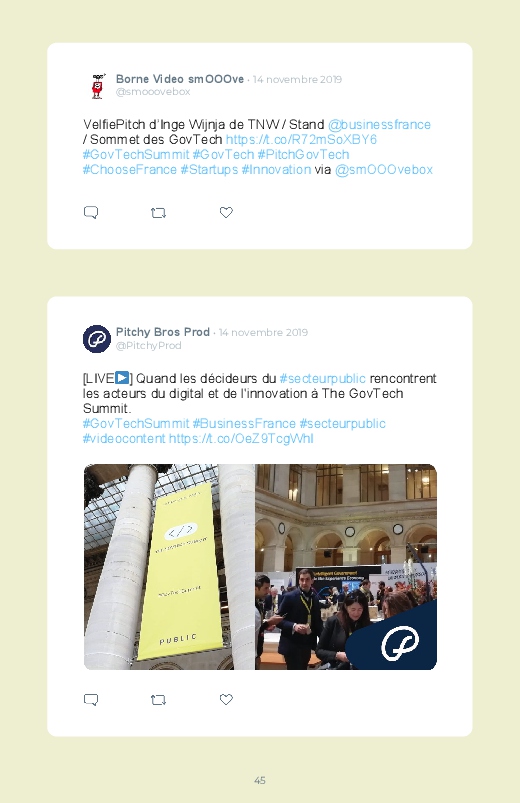Open the smOOOve robot avatar
This screenshot has width=520, height=803.
point(97,86)
